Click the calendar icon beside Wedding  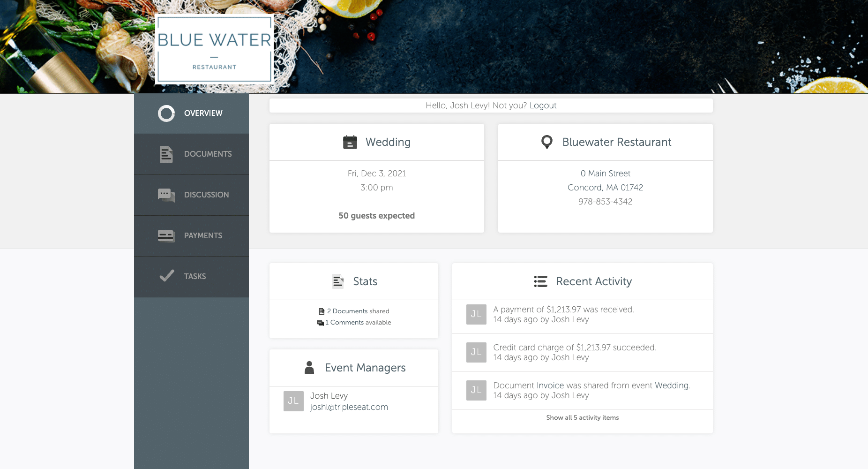(350, 142)
